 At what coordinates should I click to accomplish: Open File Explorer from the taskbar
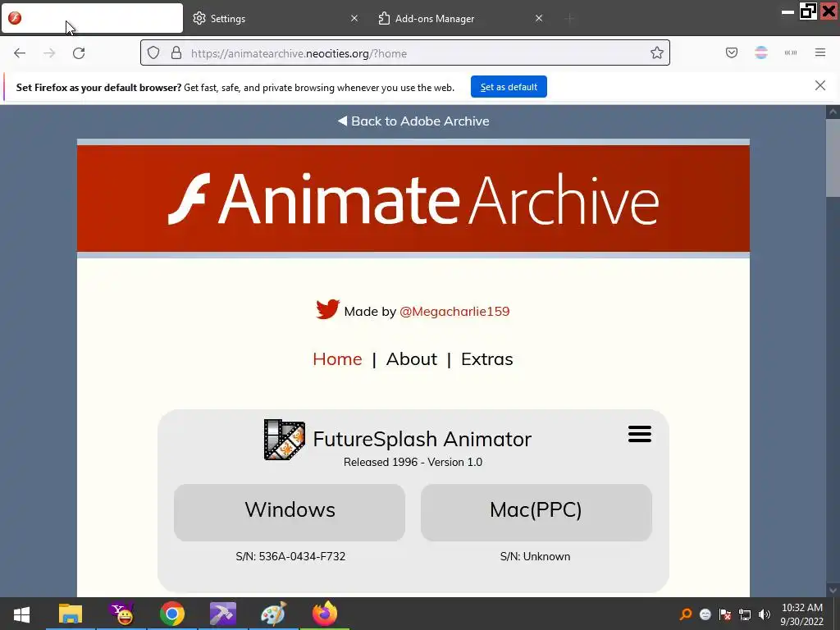click(71, 614)
